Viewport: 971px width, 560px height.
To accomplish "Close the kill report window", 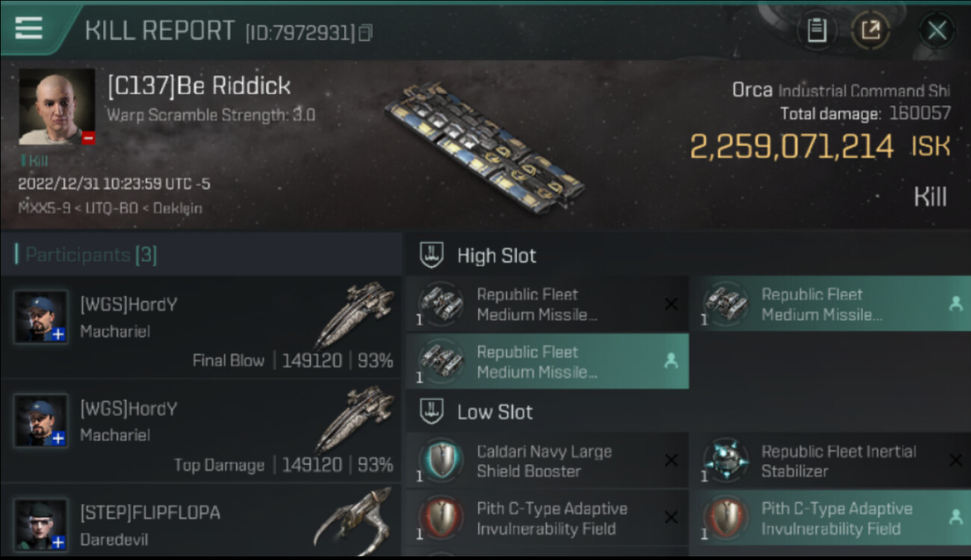I will point(937,31).
